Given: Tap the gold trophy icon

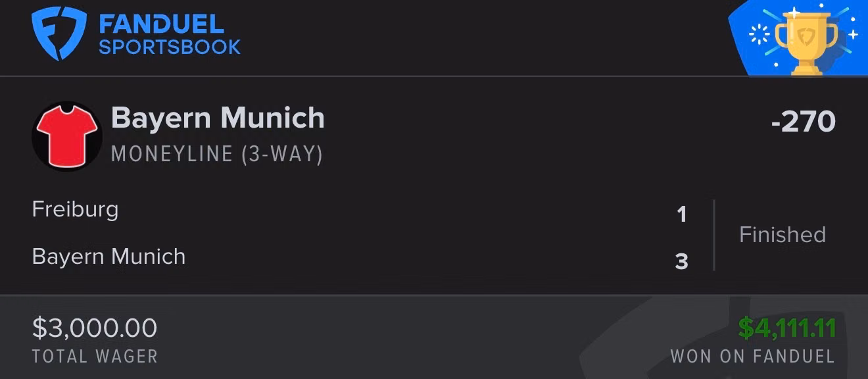Looking at the screenshot, I should click(x=807, y=41).
